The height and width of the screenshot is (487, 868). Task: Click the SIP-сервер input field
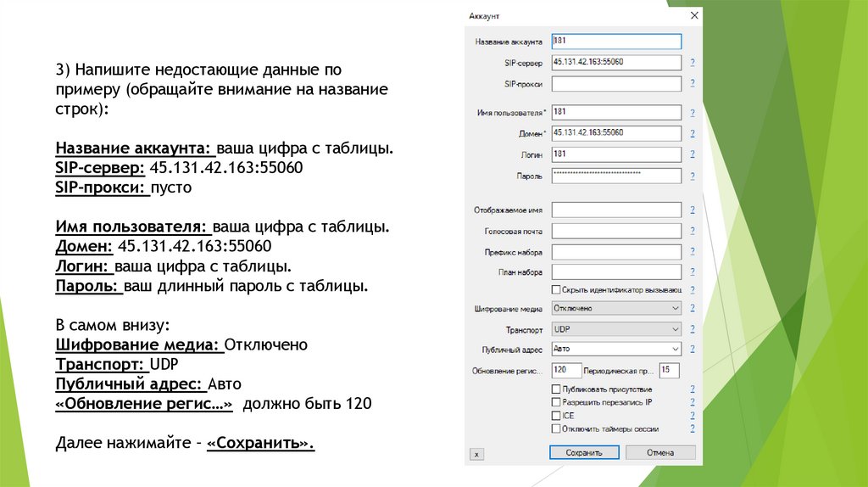pyautogui.click(x=616, y=62)
